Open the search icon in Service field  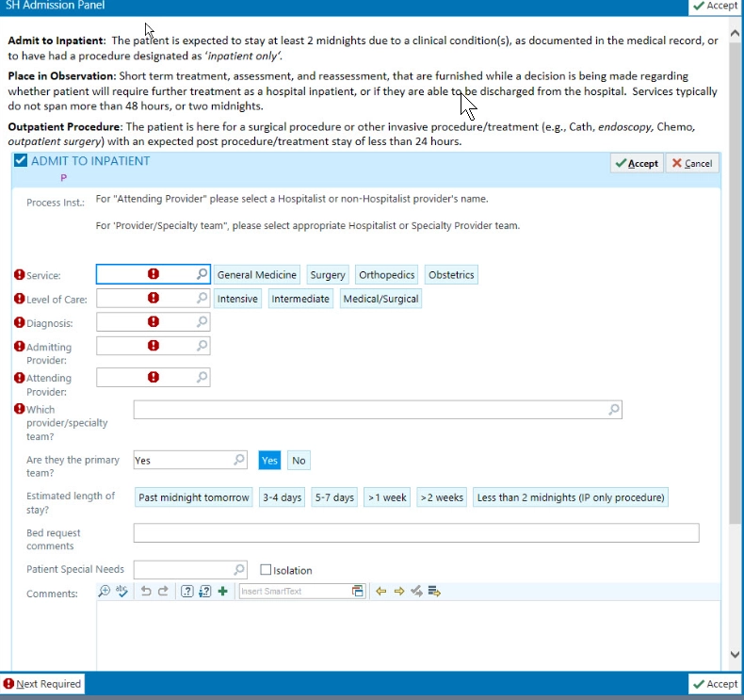pos(202,274)
